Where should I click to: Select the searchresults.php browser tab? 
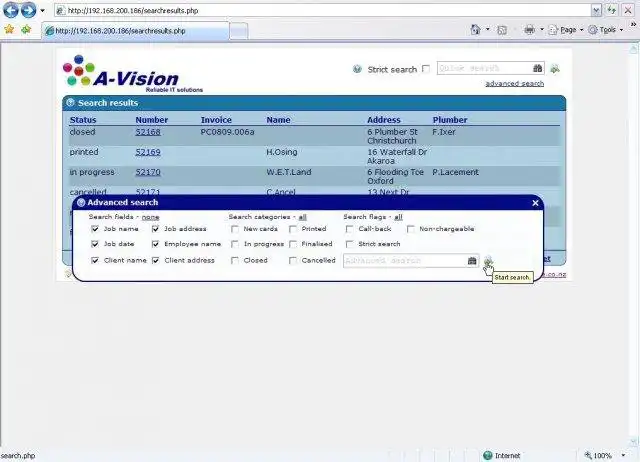(135, 31)
